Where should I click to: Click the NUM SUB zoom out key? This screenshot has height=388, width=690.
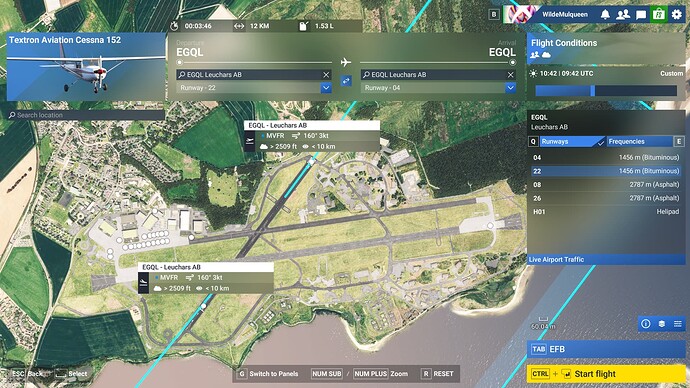pos(327,374)
